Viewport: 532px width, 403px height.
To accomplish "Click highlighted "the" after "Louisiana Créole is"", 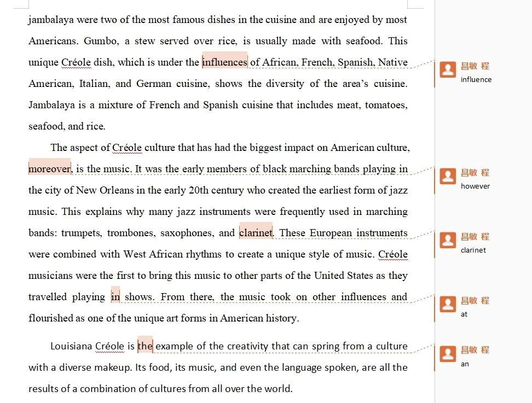I will (145, 346).
